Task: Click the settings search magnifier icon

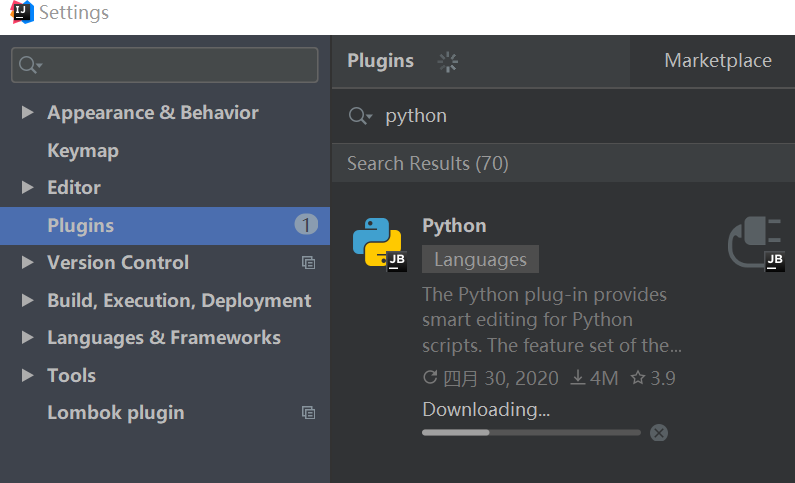Action: point(30,65)
